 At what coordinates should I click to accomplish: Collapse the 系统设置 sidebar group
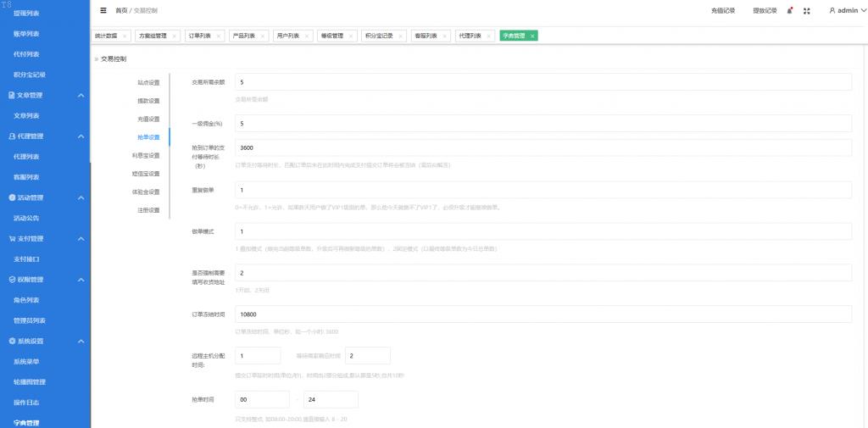(x=81, y=341)
